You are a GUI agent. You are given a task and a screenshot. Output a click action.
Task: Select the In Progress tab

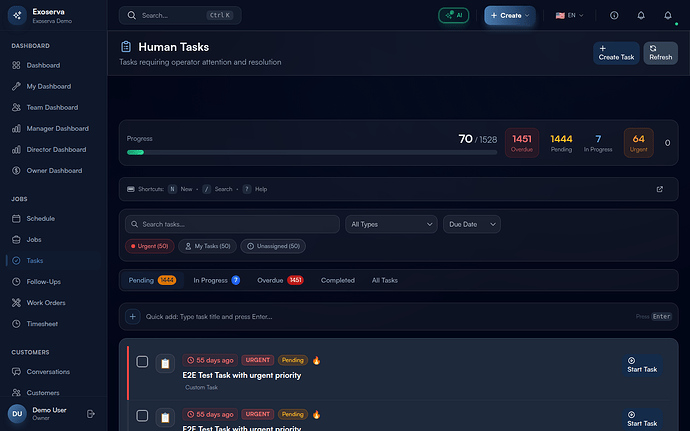click(216, 281)
